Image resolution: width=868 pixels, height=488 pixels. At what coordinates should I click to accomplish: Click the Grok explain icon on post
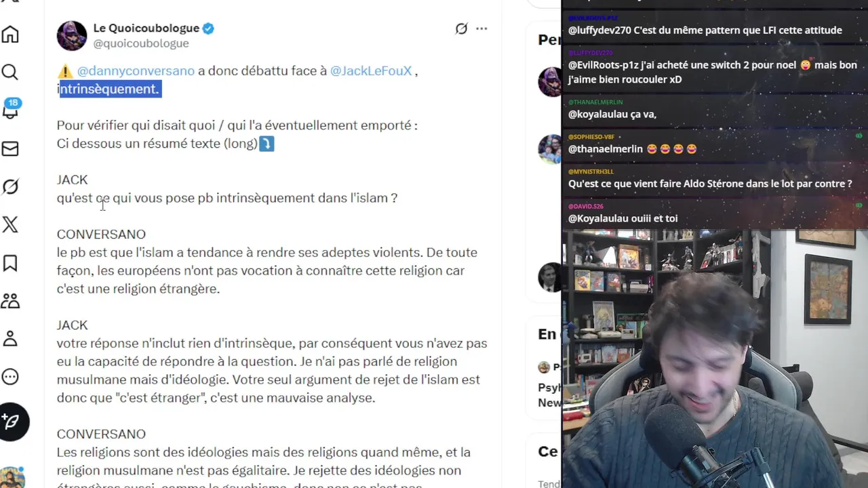(461, 28)
